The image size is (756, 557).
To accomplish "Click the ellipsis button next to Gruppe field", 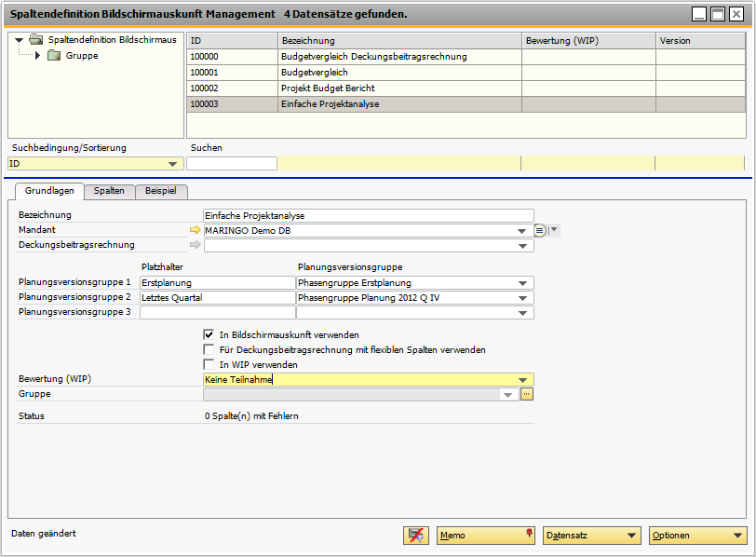I will pyautogui.click(x=526, y=395).
